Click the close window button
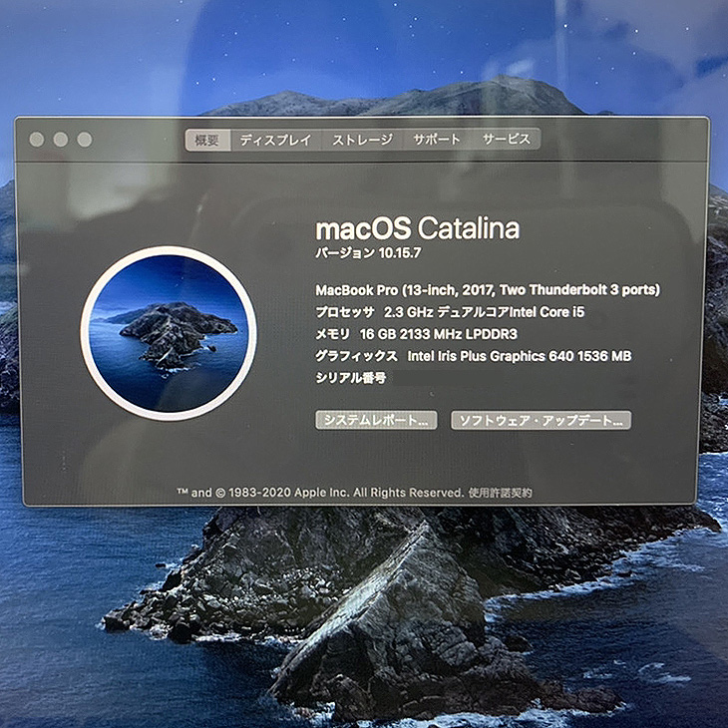 point(37,140)
